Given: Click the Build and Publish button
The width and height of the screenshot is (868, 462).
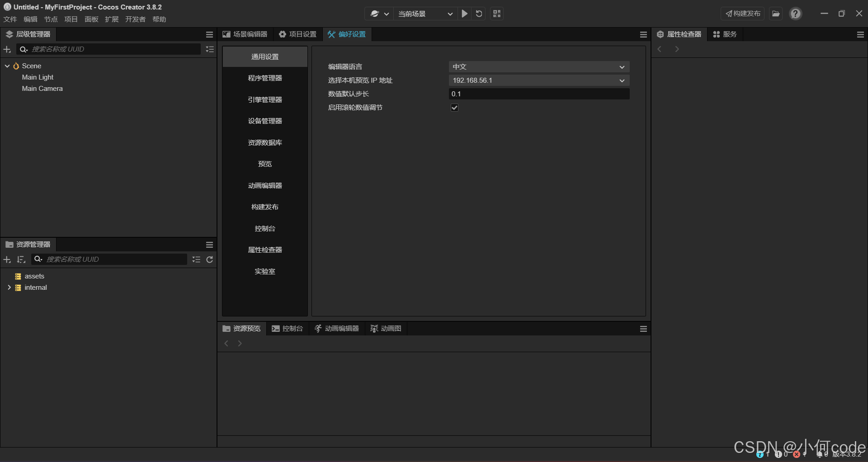Looking at the screenshot, I should (743, 14).
